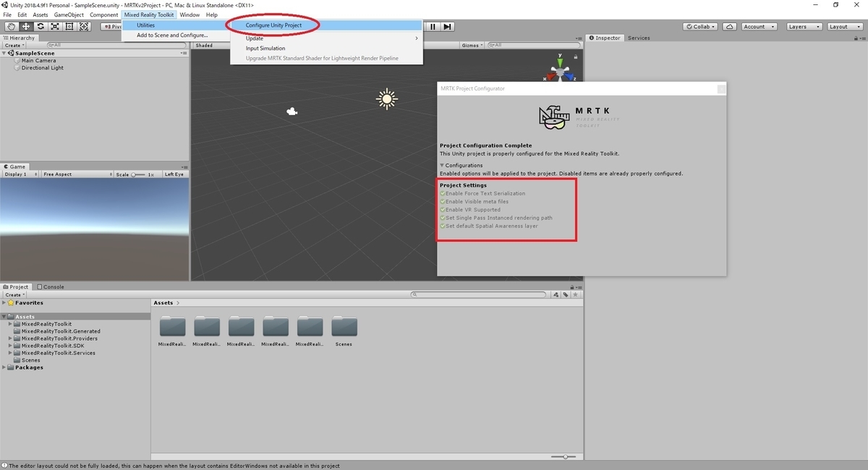This screenshot has width=868, height=470.
Task: Select the camera gizmo in scene
Action: (x=292, y=111)
